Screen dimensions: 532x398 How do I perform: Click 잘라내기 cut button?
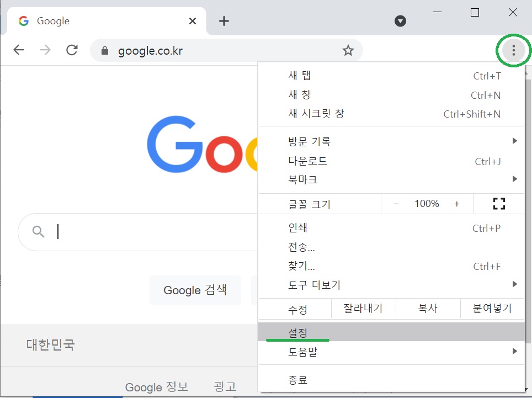point(363,309)
